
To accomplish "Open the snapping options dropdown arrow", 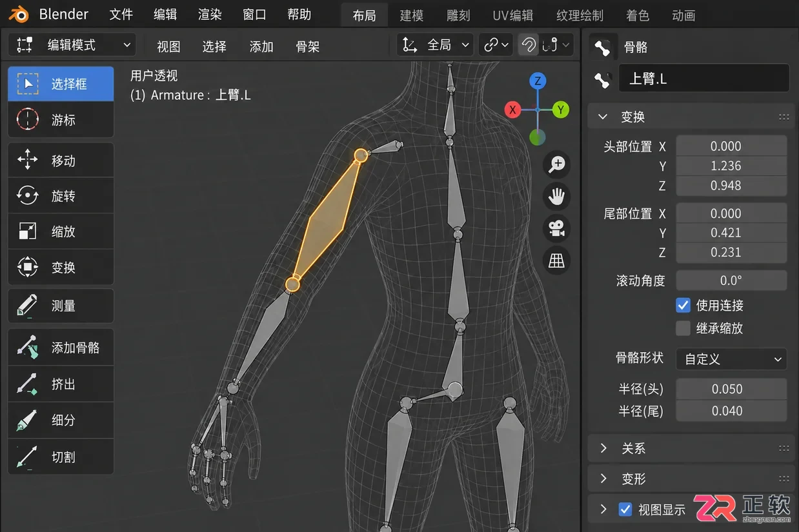I will 566,45.
